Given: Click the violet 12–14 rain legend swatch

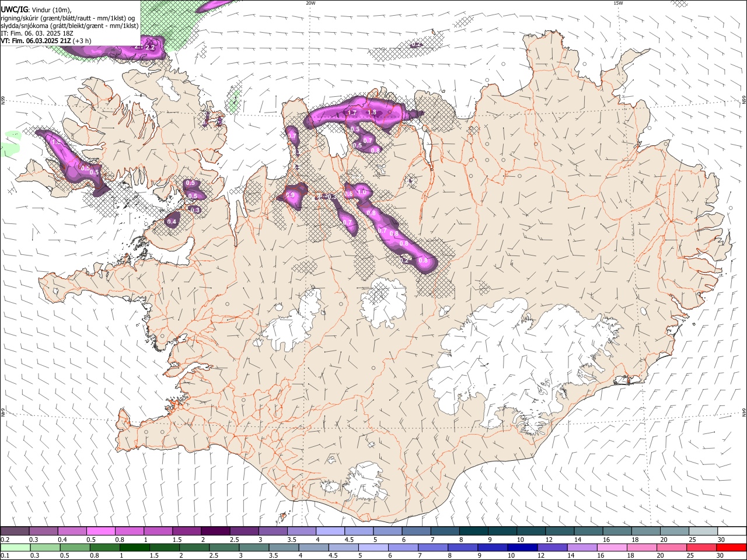Looking at the screenshot, I should click(552, 547).
